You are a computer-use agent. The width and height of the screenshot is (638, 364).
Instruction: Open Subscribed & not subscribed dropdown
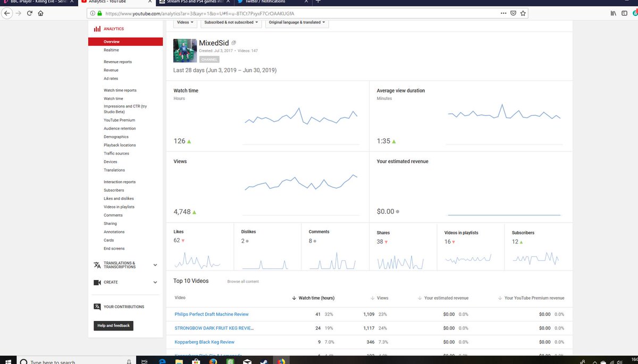click(231, 22)
